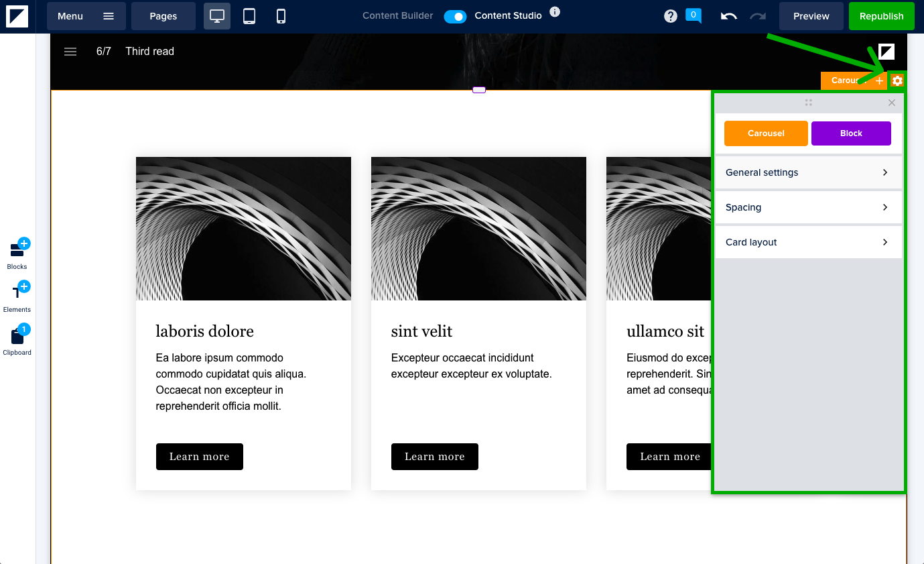Image resolution: width=924 pixels, height=564 pixels.
Task: Click the 'laboris dolore' heading
Action: point(205,331)
